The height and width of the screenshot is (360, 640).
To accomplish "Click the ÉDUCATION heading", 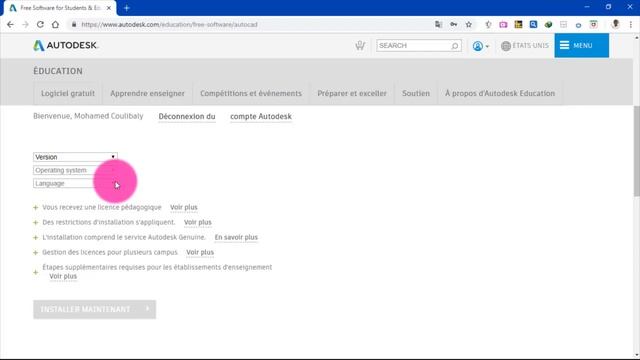I will click(x=58, y=71).
